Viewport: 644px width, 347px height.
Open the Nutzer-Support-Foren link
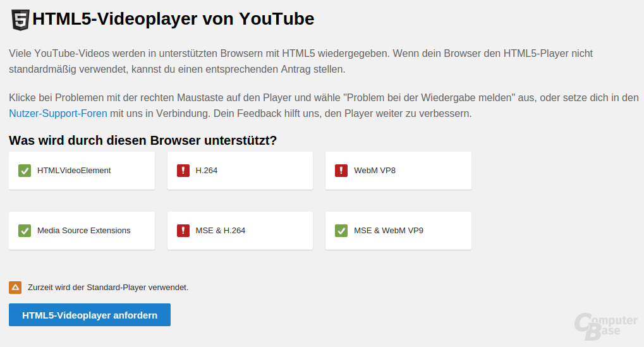point(58,113)
